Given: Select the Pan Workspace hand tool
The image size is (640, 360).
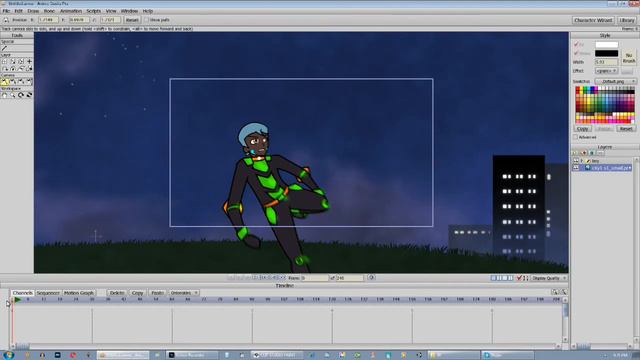Looking at the screenshot, I should click(4, 95).
